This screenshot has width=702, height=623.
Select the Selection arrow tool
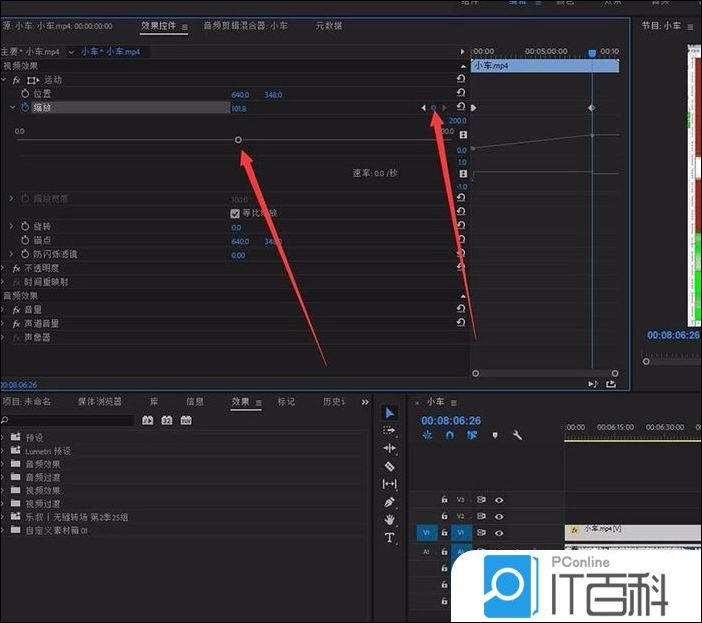390,413
